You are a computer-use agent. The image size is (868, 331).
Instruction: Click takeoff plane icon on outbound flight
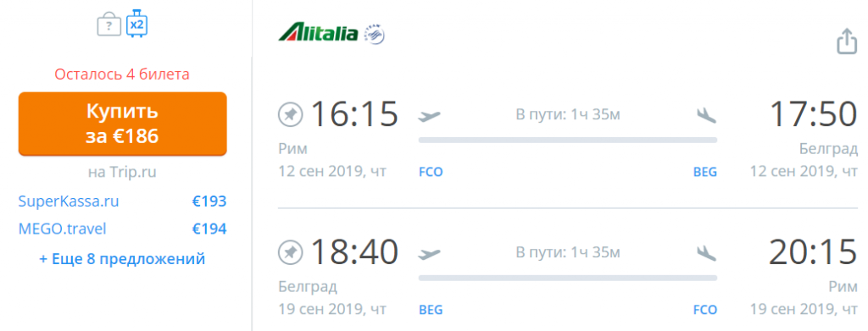[430, 115]
